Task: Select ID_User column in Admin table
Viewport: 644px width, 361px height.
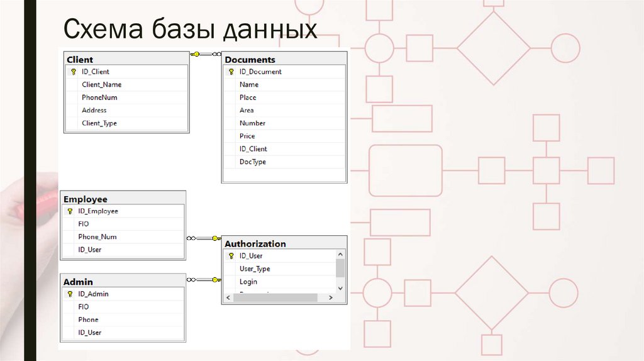Action: 123,333
